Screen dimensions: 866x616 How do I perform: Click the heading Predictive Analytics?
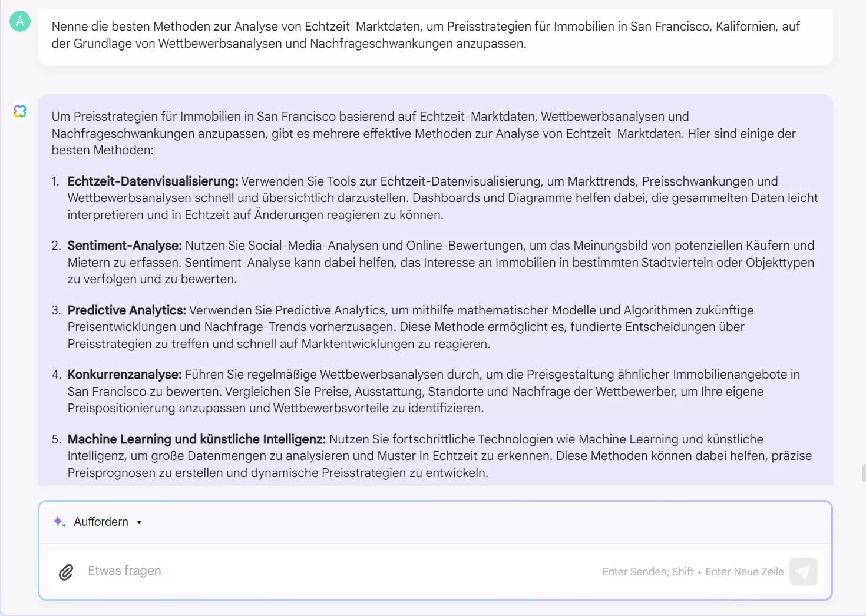(x=125, y=310)
